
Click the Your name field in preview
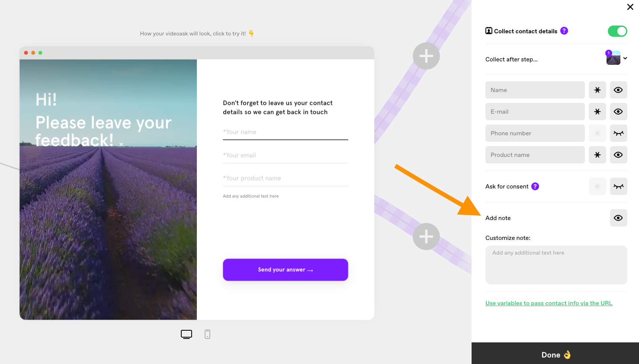coord(286,132)
